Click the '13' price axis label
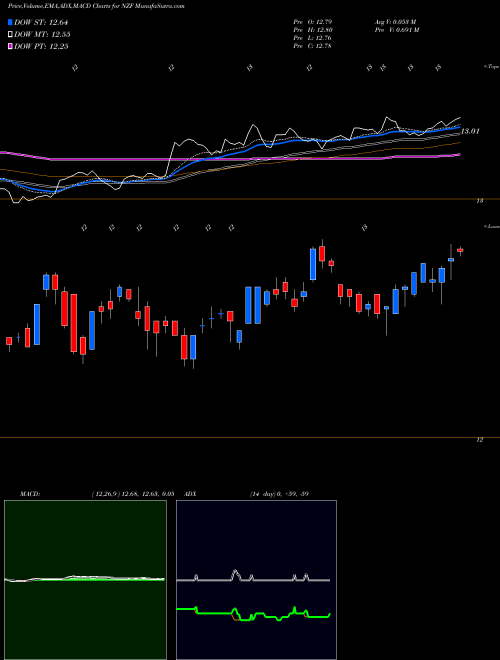This screenshot has width=500, height=660. (479, 201)
